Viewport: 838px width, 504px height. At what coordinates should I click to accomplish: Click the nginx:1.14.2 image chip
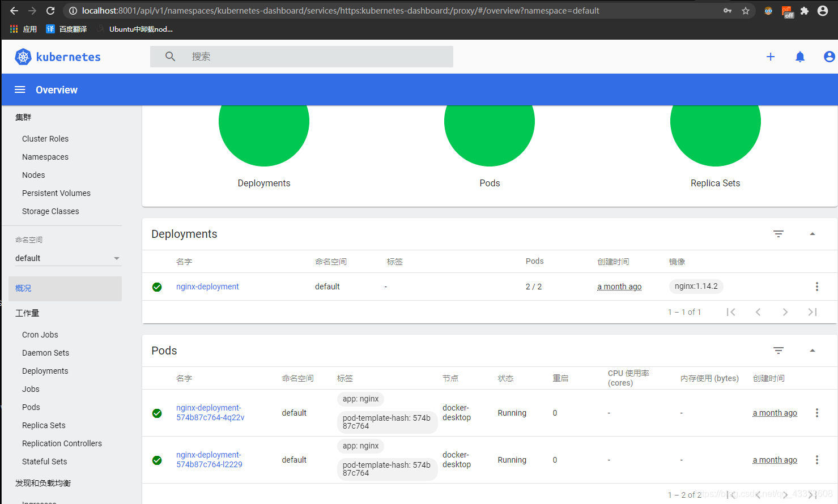(696, 287)
